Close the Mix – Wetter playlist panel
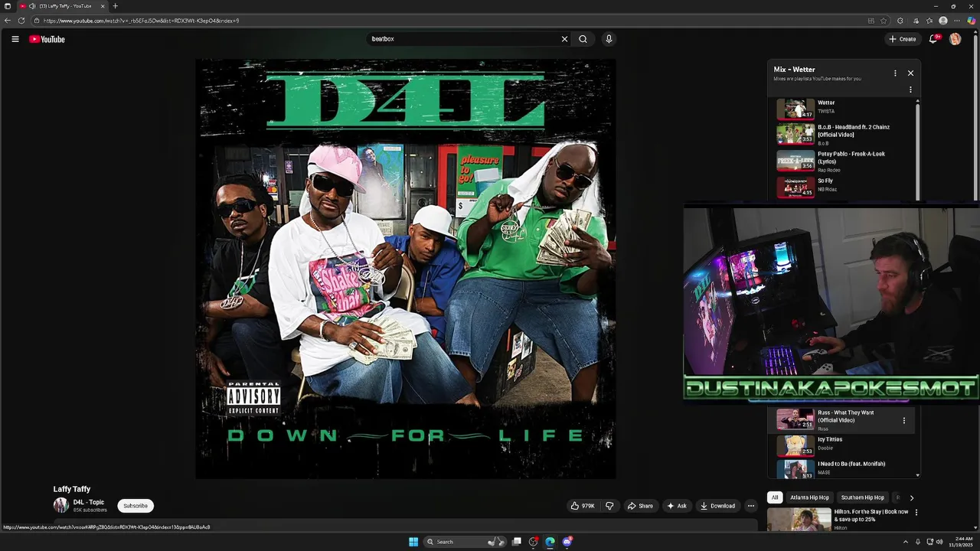980x551 pixels. coord(910,73)
